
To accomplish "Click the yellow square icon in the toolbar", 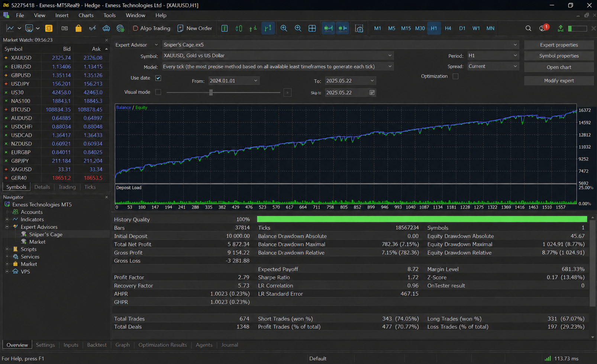I will coord(49,28).
